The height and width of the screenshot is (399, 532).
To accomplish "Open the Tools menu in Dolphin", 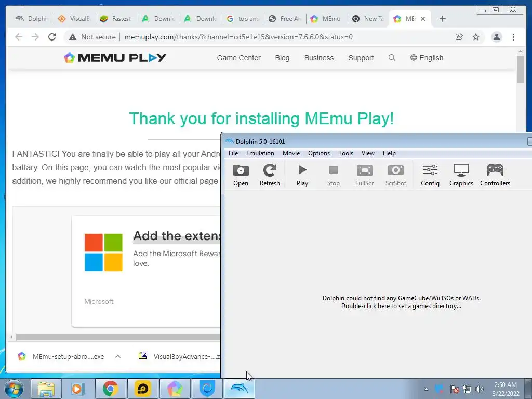I will [345, 153].
